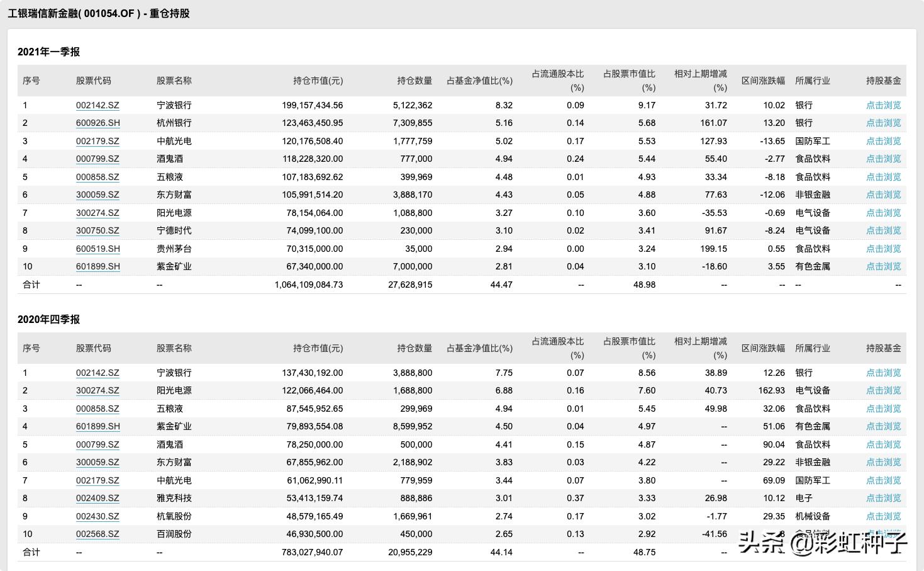Screen dimensions: 924x571
Task: Open 点击浏览 for 雅克科技 row
Action: point(883,498)
